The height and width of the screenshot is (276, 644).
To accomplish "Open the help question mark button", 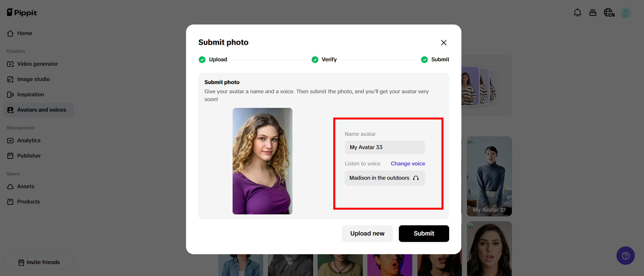I will [x=625, y=256].
